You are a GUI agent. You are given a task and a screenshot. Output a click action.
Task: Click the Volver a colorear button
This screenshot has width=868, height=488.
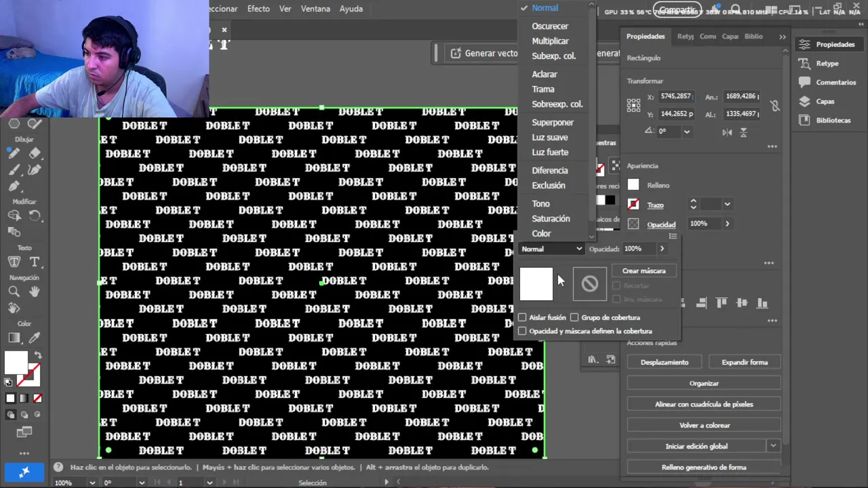704,426
